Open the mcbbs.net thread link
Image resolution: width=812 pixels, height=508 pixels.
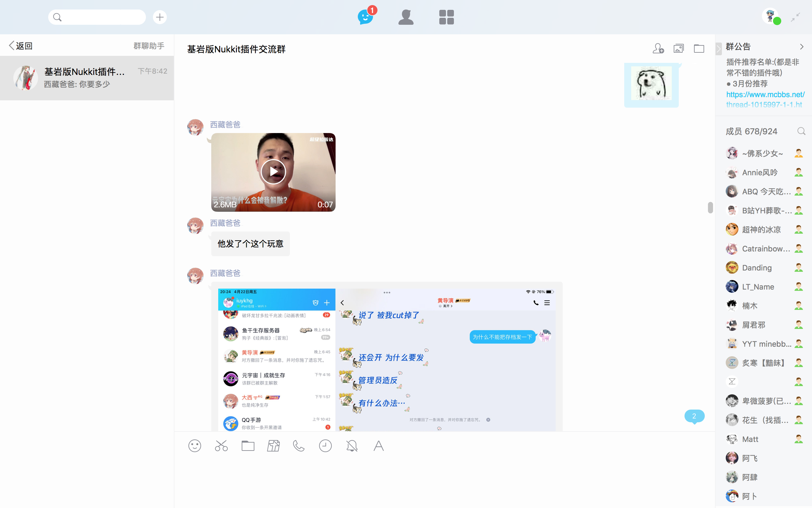click(x=765, y=99)
